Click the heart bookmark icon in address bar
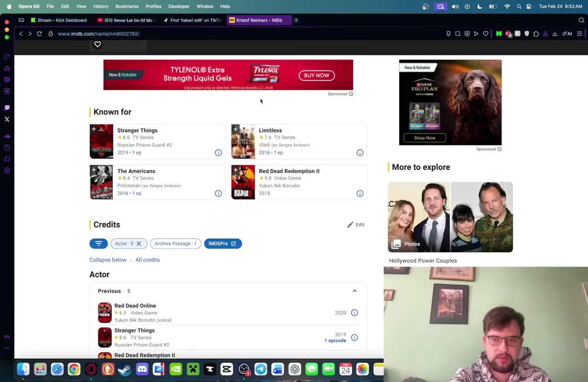Image resolution: width=588 pixels, height=382 pixels. 486,34
